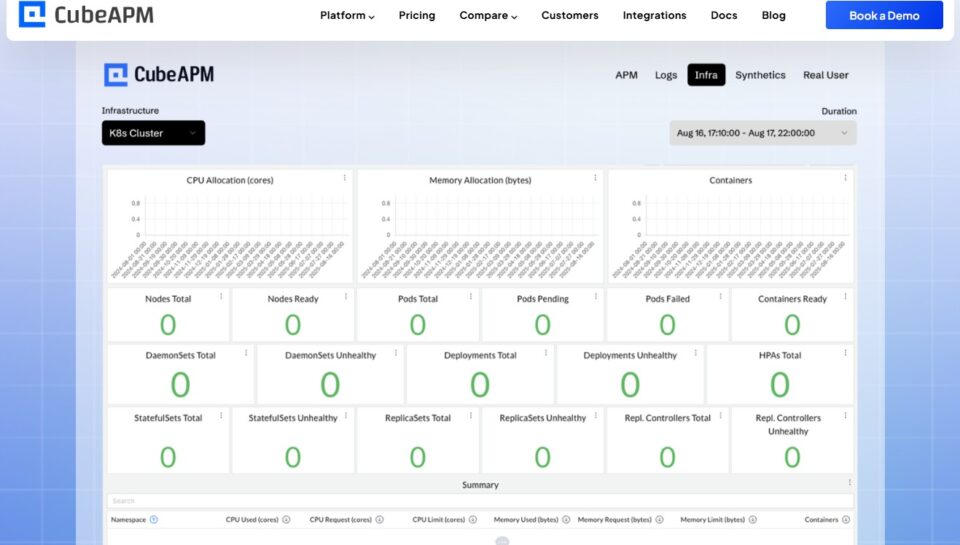Click the CubeAPM logo in site header
Screen dimensions: 960x545
[86, 15]
